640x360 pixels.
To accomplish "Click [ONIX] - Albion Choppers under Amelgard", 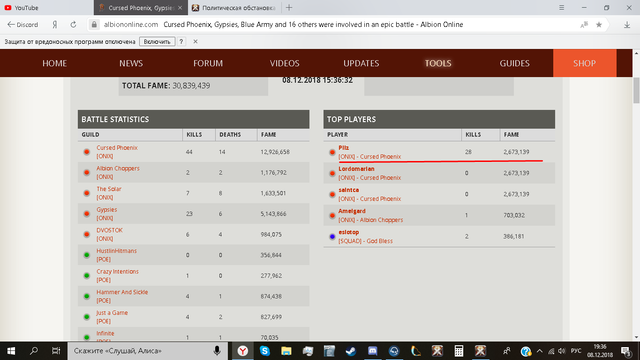I will point(370,220).
